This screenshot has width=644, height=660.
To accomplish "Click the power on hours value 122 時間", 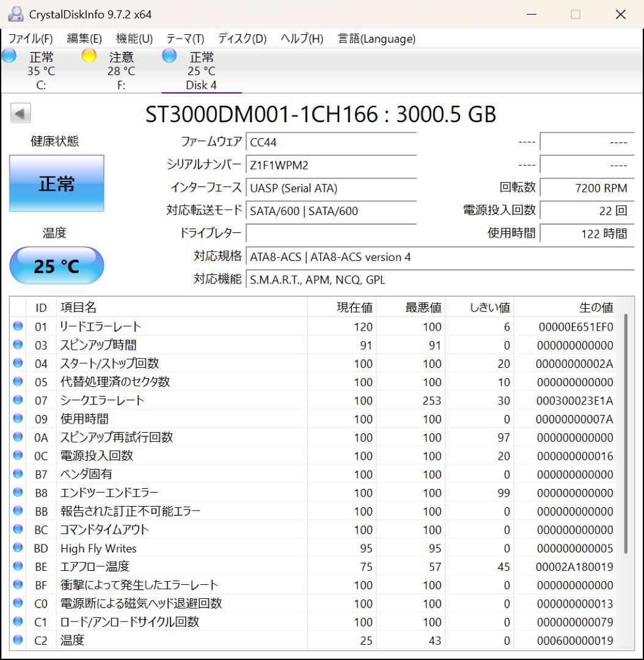I will coord(587,233).
